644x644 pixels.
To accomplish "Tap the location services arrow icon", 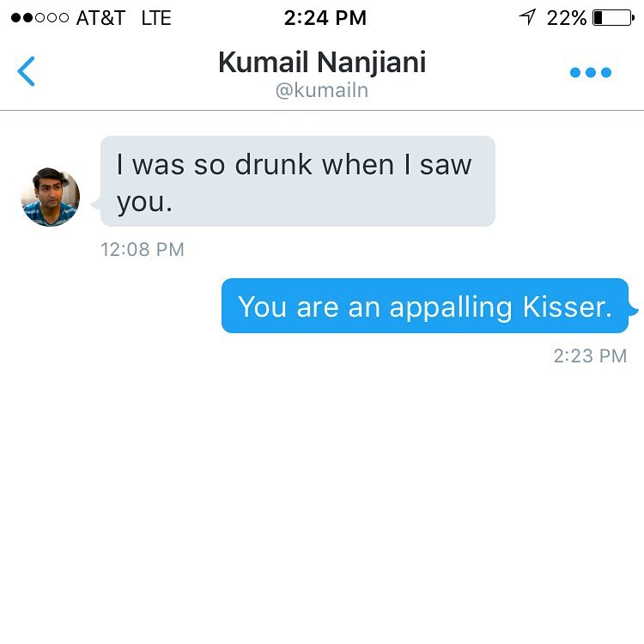I will [528, 17].
